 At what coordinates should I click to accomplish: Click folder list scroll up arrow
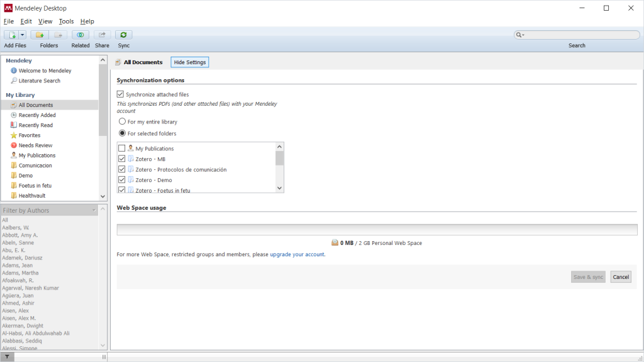point(279,147)
